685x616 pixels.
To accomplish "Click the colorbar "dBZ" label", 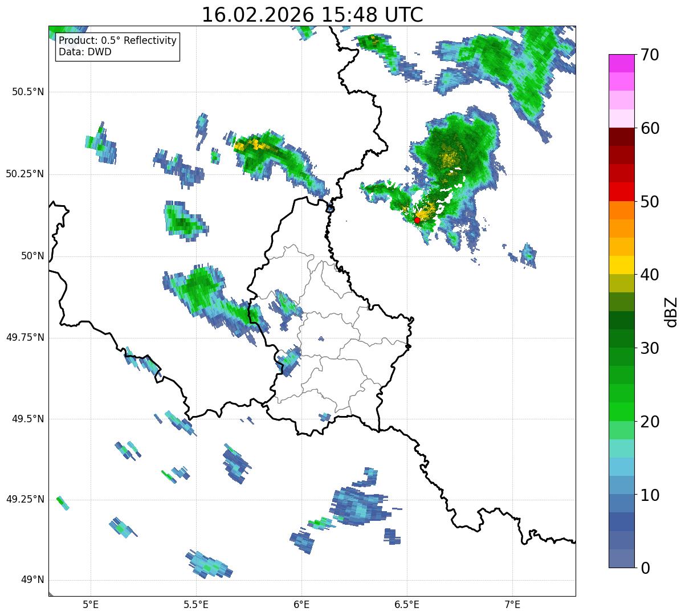I will [671, 311].
